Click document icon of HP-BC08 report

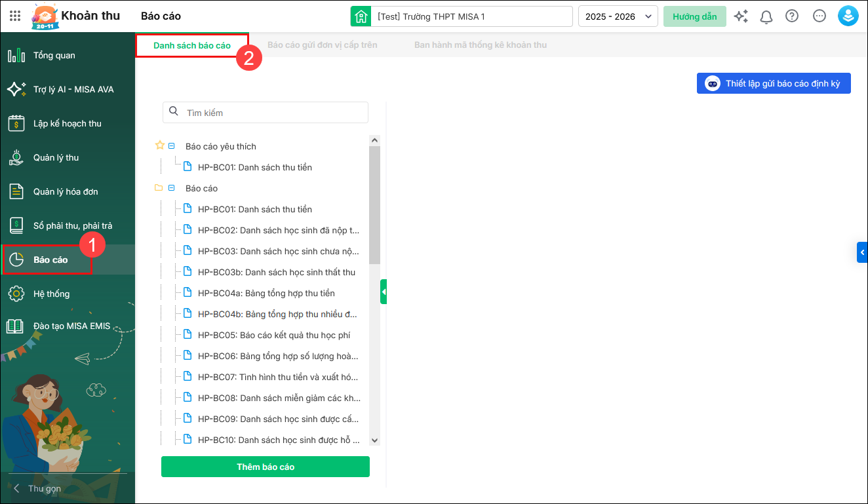tap(187, 397)
